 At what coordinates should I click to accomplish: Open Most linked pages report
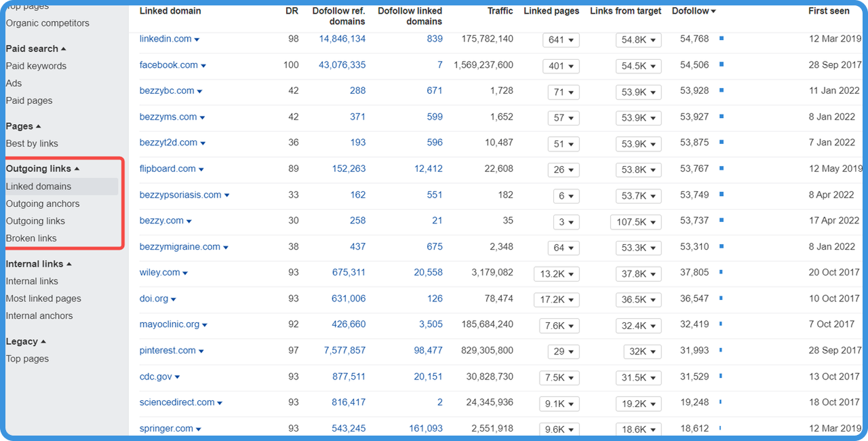click(43, 299)
